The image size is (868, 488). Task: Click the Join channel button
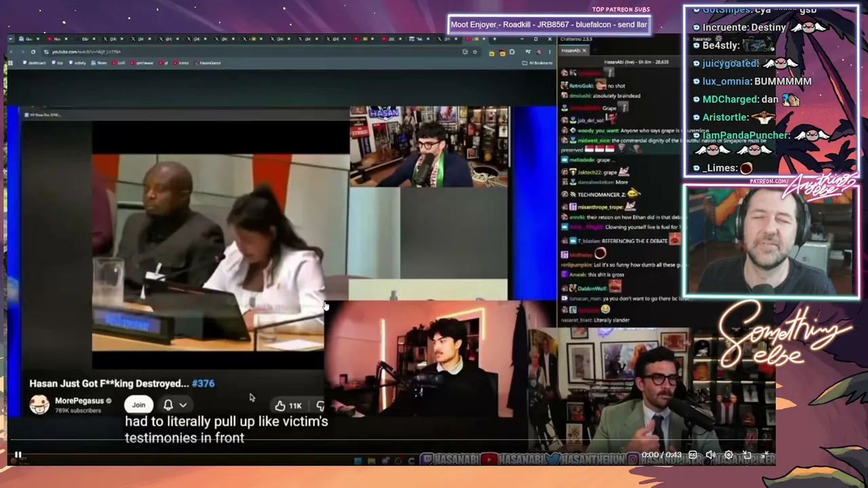138,405
